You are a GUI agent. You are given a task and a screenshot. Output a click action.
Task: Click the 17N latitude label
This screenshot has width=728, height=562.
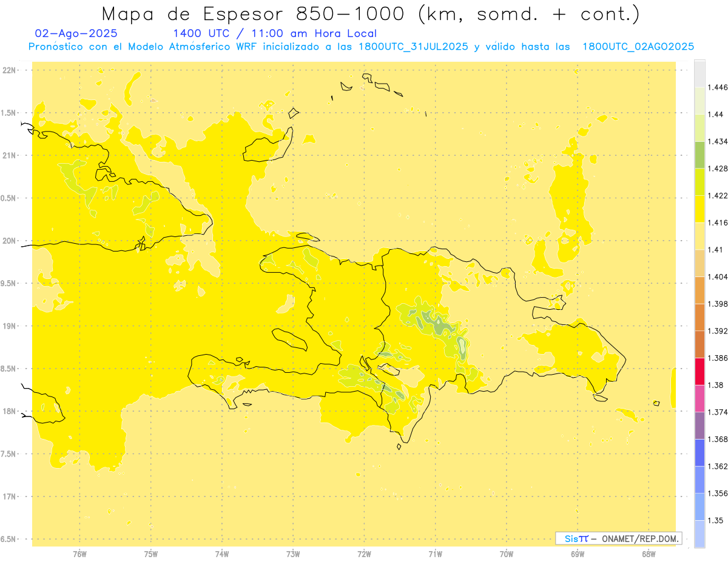[10, 497]
